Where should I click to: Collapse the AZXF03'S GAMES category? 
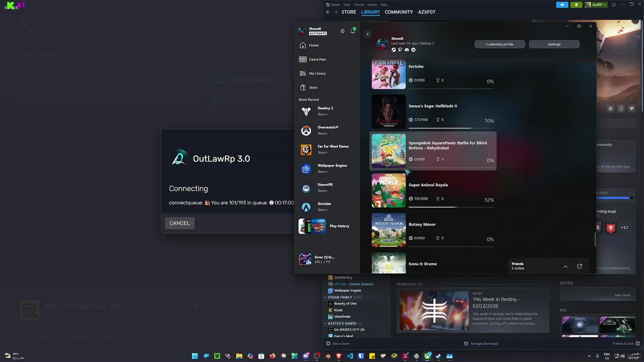pos(326,323)
